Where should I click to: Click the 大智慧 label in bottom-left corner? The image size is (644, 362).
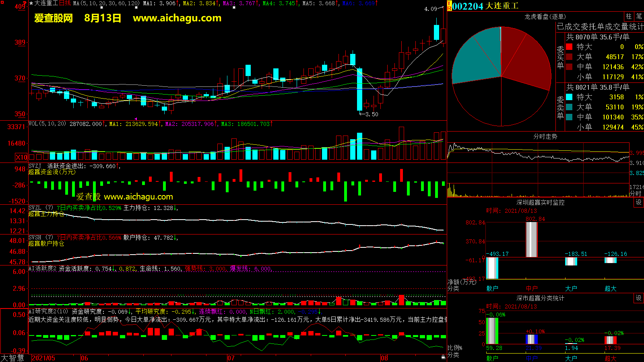(x=13, y=358)
